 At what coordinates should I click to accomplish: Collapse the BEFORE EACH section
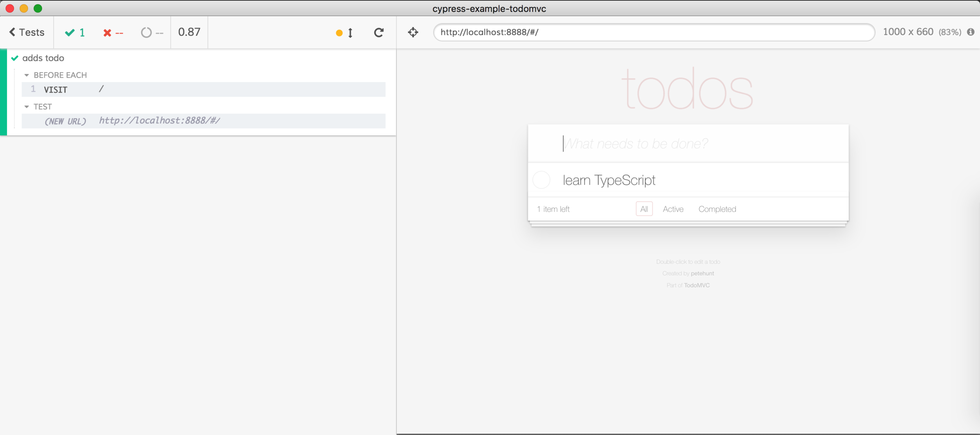pos(27,75)
